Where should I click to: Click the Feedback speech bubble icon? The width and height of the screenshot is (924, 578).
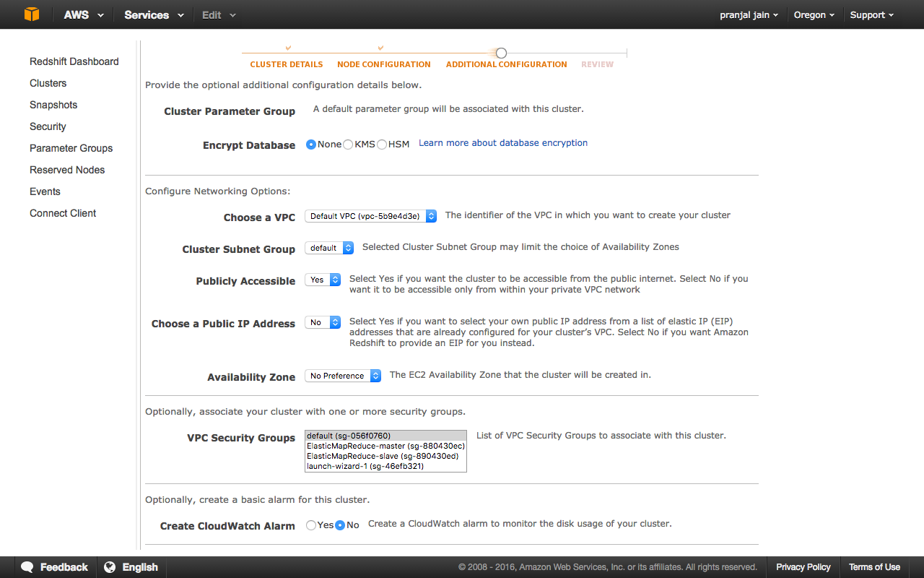point(27,567)
